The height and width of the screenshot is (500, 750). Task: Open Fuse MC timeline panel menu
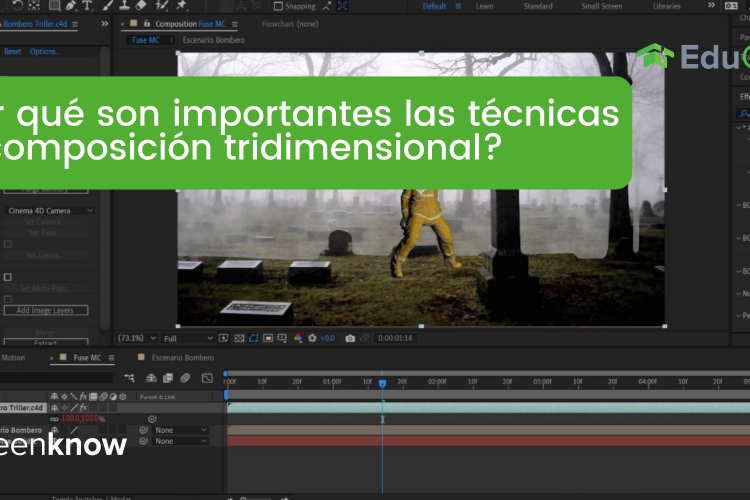tap(111, 358)
